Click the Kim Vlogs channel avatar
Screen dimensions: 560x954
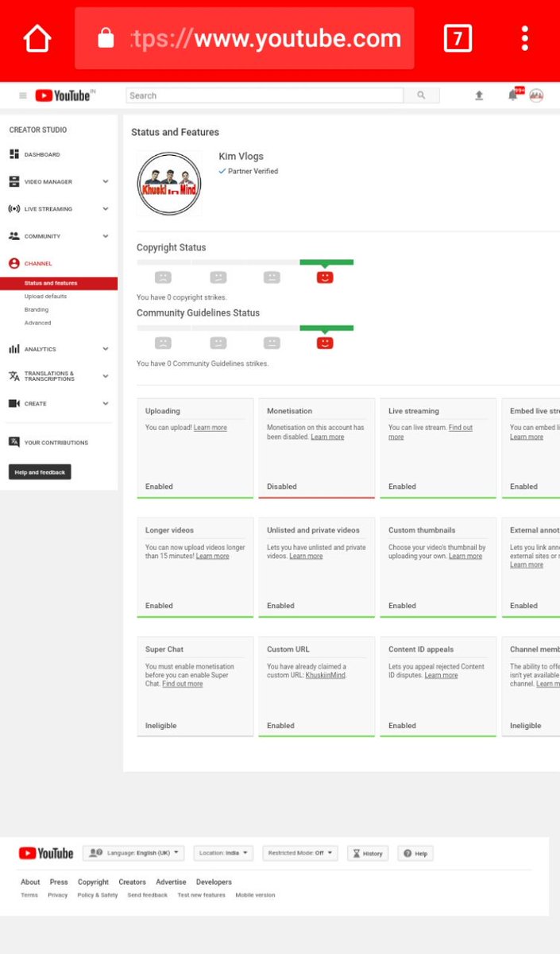(168, 184)
